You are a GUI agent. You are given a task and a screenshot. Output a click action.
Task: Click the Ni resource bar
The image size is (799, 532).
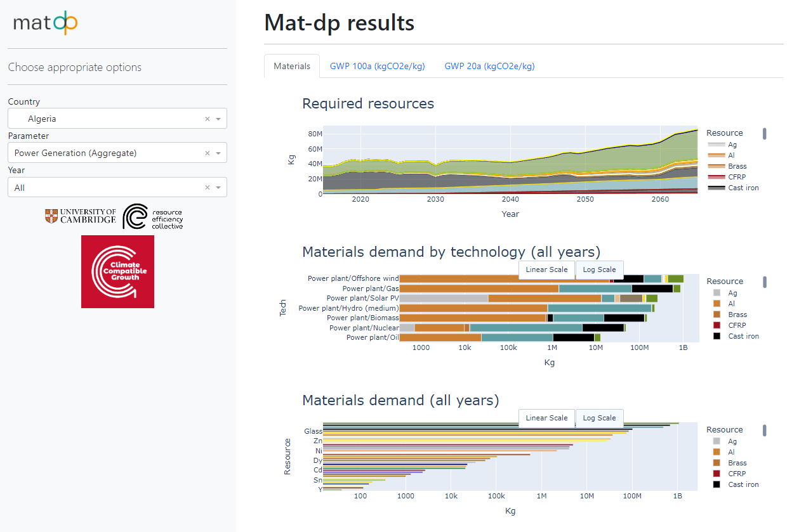[x=440, y=451]
